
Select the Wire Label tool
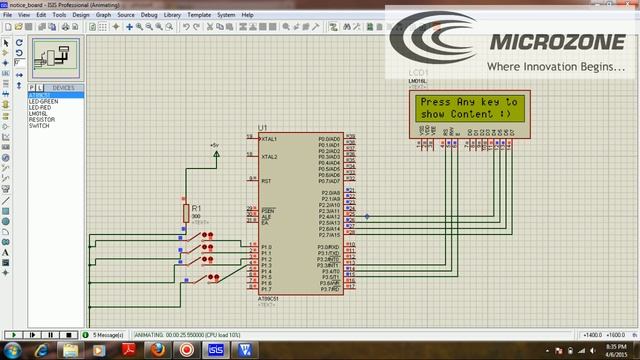[6, 73]
